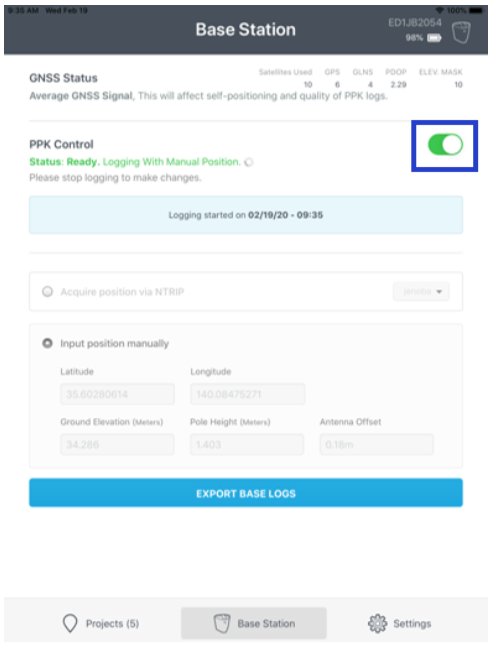496x649 pixels.
Task: Tap the loading spinner next to logging status
Action: pyautogui.click(x=248, y=162)
